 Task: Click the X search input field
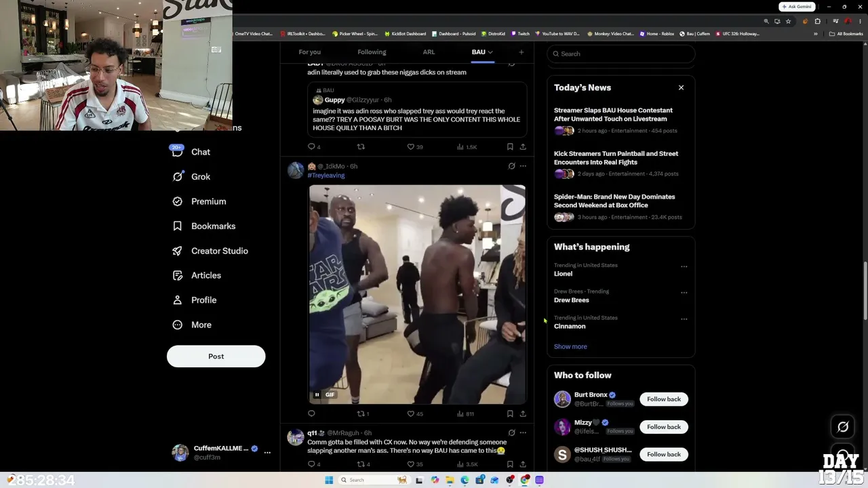tap(621, 54)
